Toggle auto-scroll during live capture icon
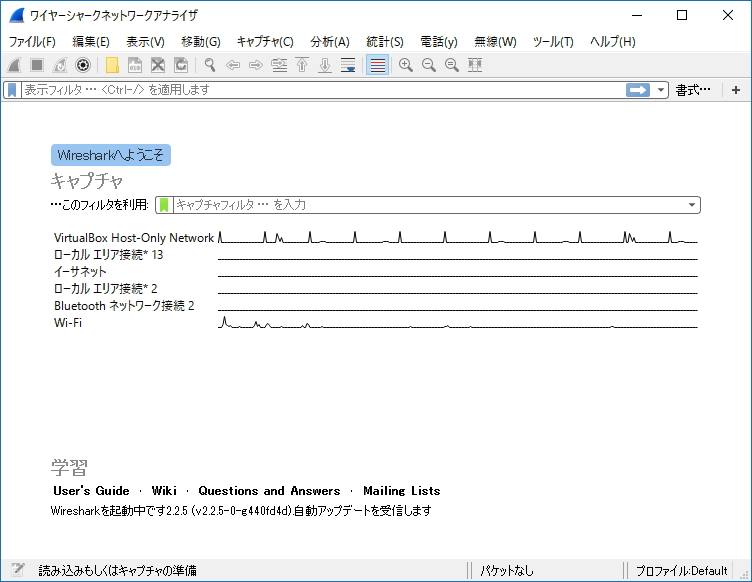The height and width of the screenshot is (582, 752). [348, 65]
